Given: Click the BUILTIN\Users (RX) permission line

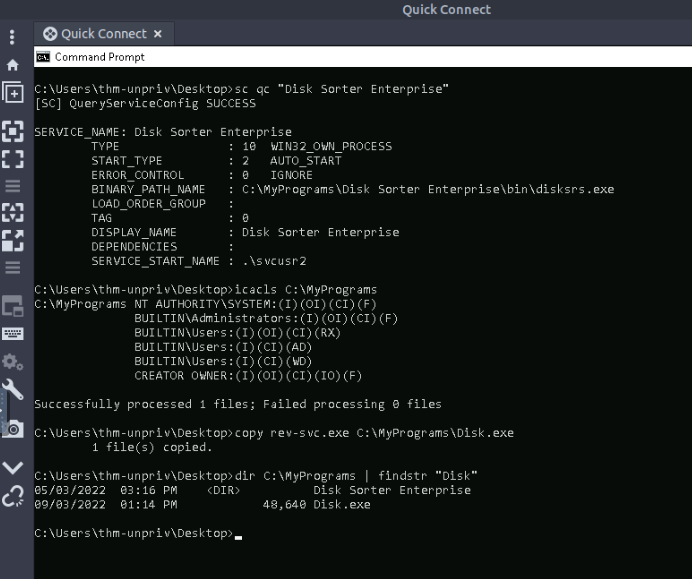Looking at the screenshot, I should 237,333.
